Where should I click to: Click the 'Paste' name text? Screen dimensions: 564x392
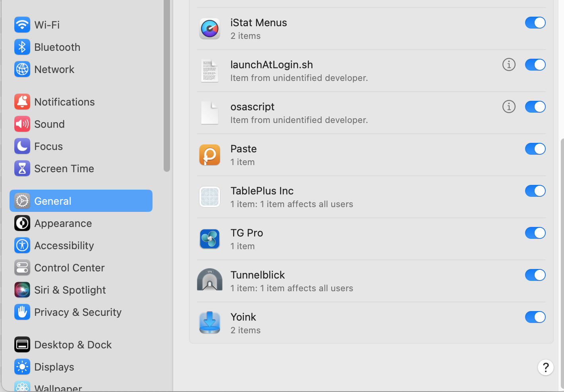click(x=243, y=149)
